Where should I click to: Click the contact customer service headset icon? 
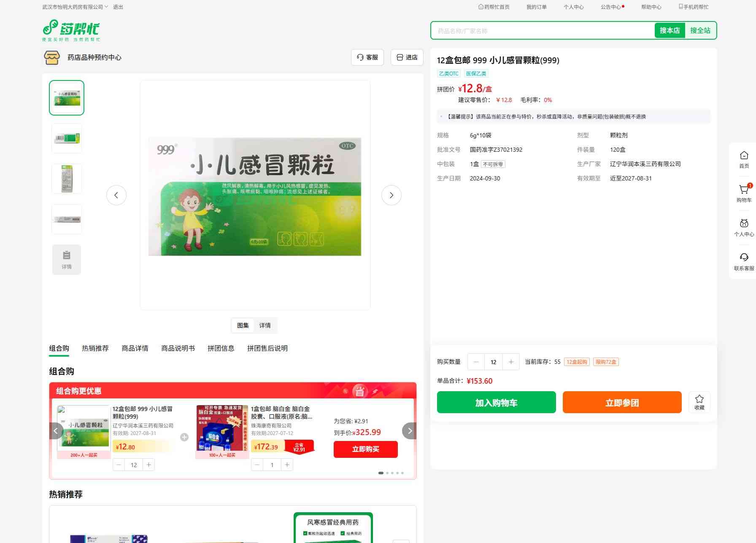tap(744, 258)
